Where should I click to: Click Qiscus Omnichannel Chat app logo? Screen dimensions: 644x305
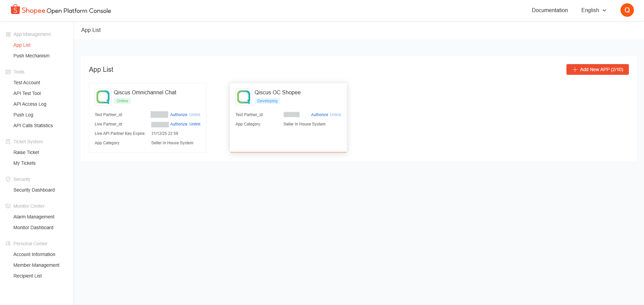point(103,97)
